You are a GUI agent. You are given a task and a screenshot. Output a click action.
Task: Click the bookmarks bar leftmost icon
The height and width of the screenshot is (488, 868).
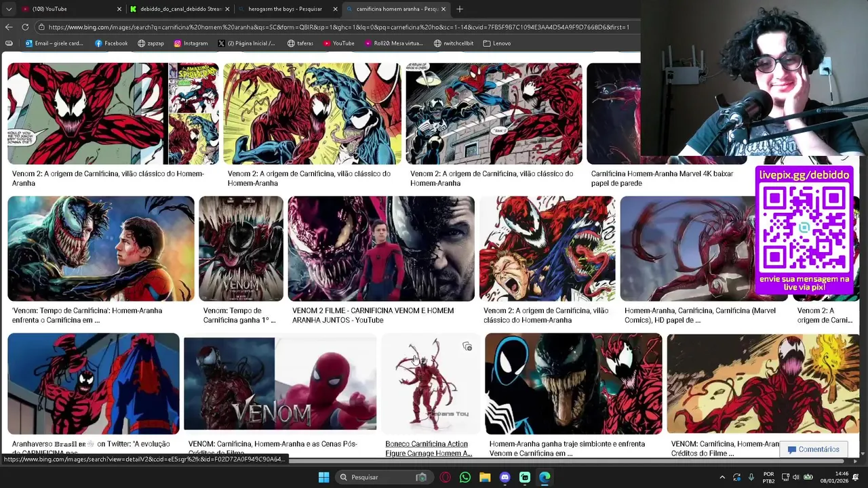click(x=9, y=43)
